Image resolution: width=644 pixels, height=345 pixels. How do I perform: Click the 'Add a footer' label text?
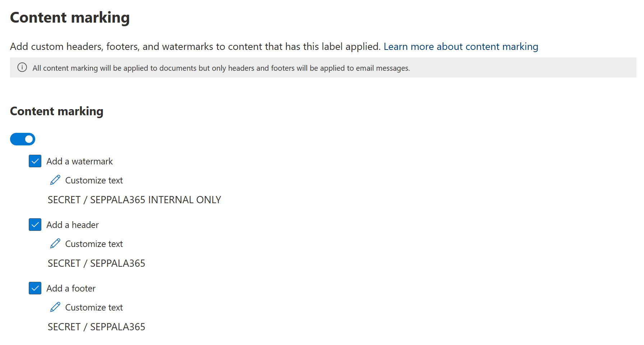(71, 289)
